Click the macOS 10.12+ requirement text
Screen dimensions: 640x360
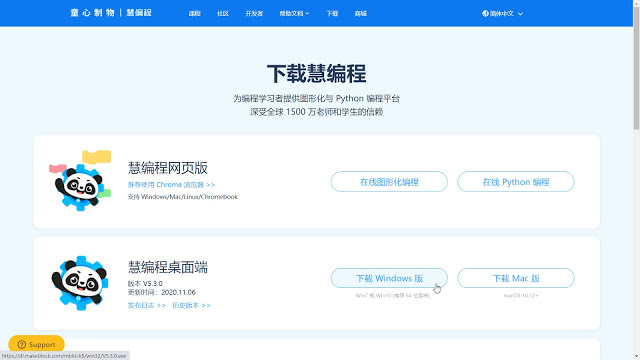(x=521, y=296)
